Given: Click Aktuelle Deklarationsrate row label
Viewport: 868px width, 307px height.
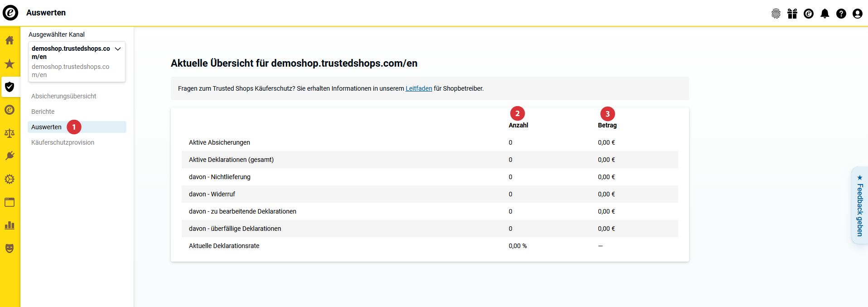Looking at the screenshot, I should [224, 246].
